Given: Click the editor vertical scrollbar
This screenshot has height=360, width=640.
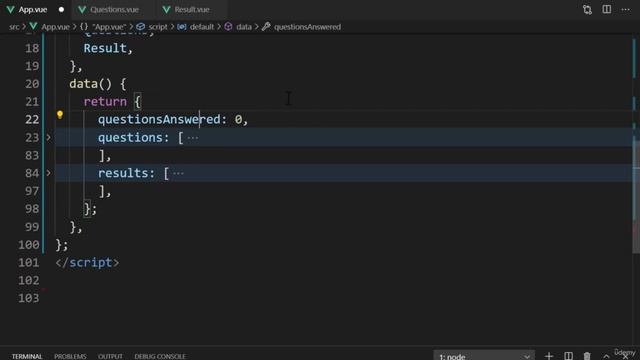Looking at the screenshot, I should click(x=636, y=196).
